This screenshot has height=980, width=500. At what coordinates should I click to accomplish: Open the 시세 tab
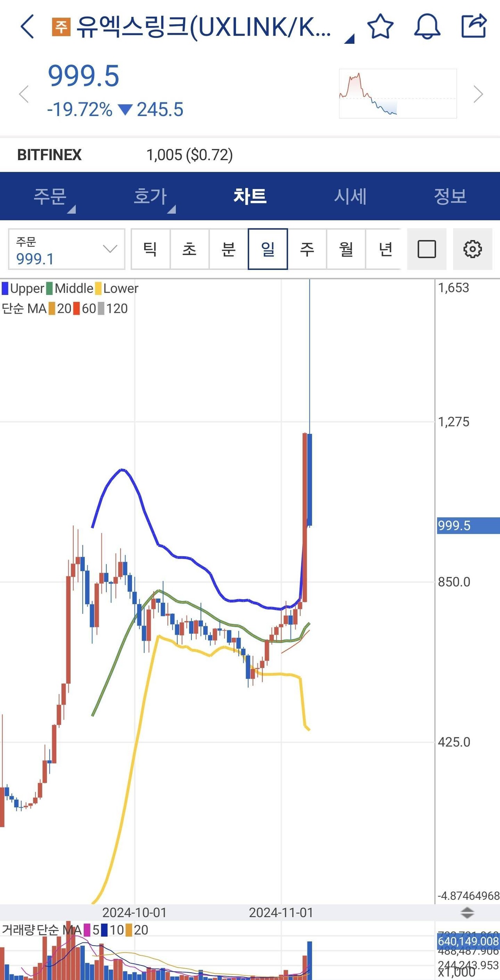pyautogui.click(x=350, y=196)
